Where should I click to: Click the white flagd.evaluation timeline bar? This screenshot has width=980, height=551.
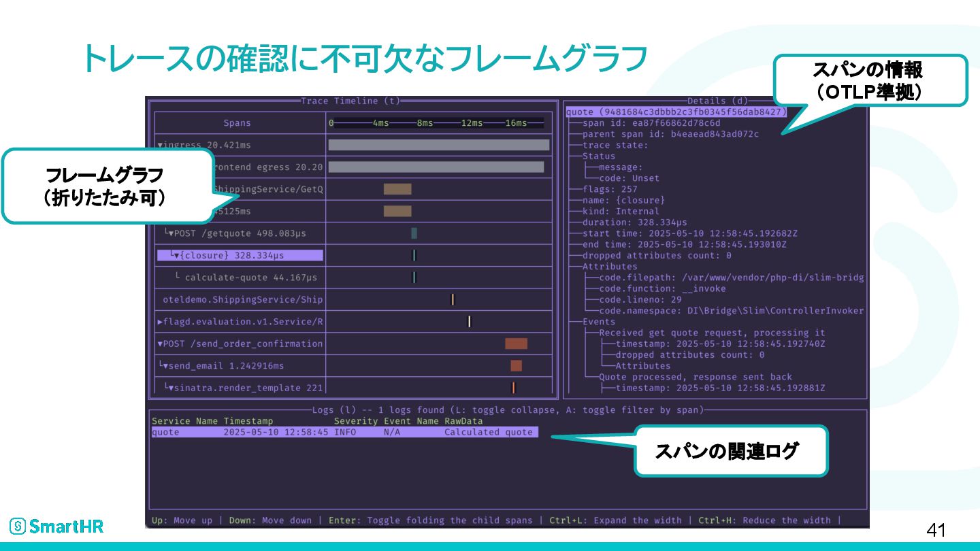coord(469,322)
